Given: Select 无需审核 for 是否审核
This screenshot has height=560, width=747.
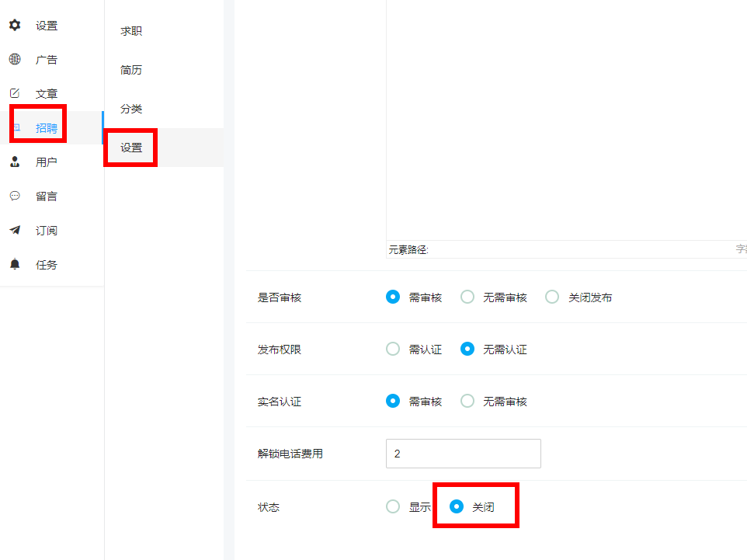Looking at the screenshot, I should (x=467, y=297).
